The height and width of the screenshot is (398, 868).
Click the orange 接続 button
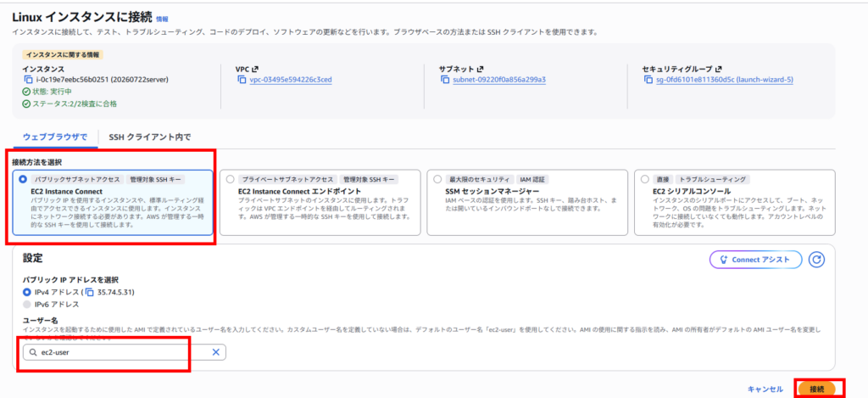(816, 390)
